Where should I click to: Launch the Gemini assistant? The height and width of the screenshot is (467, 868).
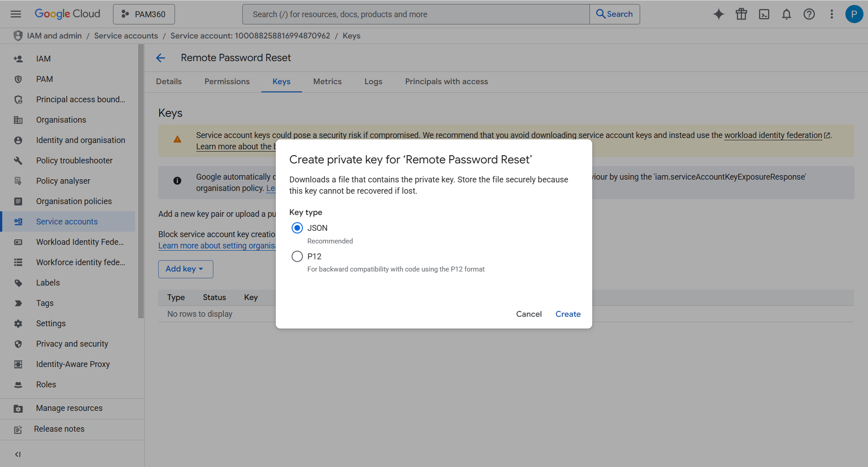(718, 14)
